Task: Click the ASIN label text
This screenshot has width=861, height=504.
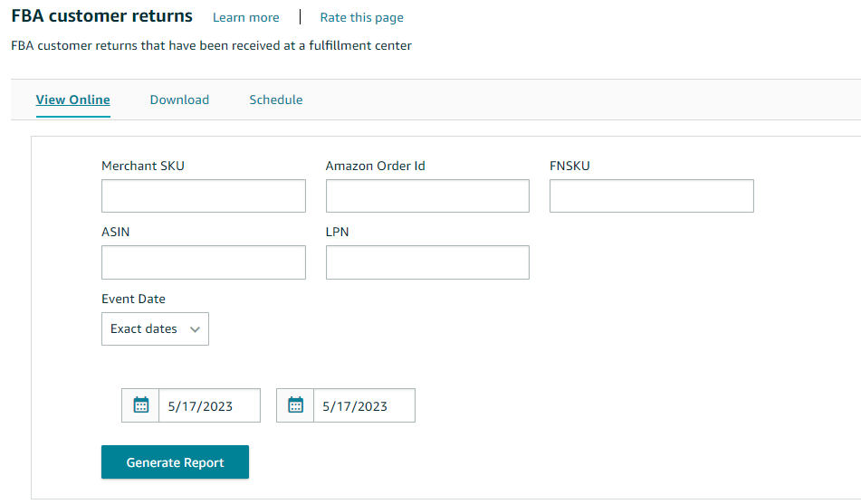Action: [x=115, y=232]
